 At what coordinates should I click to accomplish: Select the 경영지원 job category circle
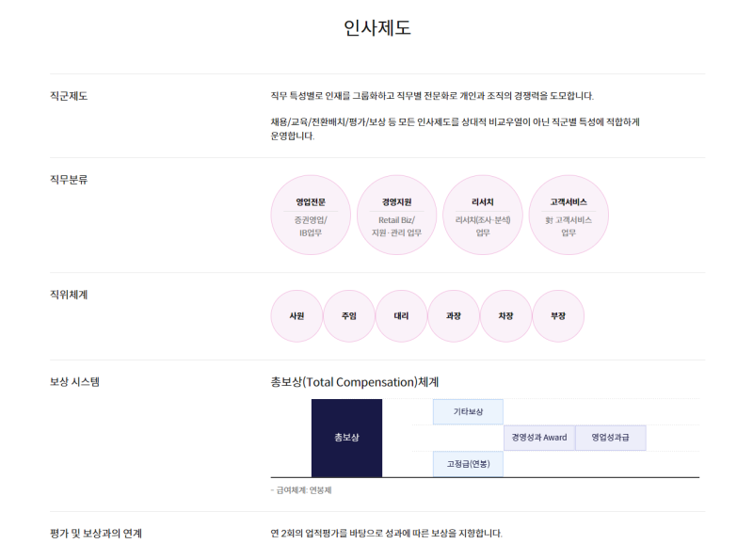pos(396,216)
